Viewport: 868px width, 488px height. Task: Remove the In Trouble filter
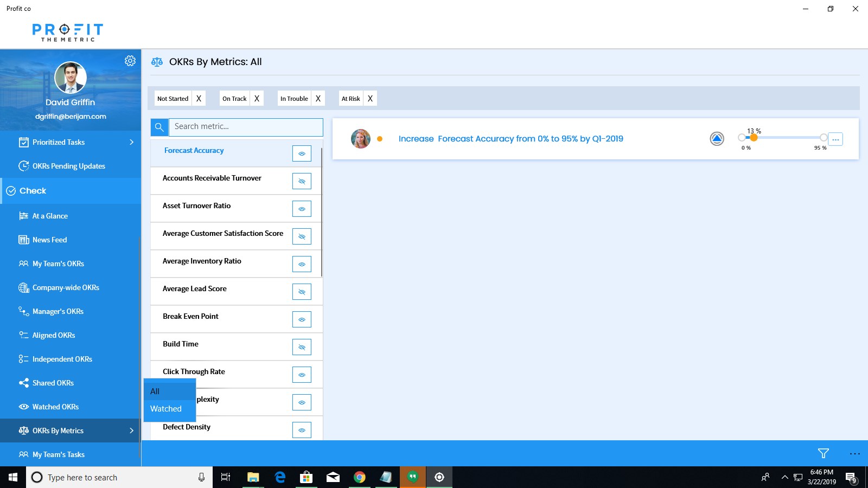318,99
